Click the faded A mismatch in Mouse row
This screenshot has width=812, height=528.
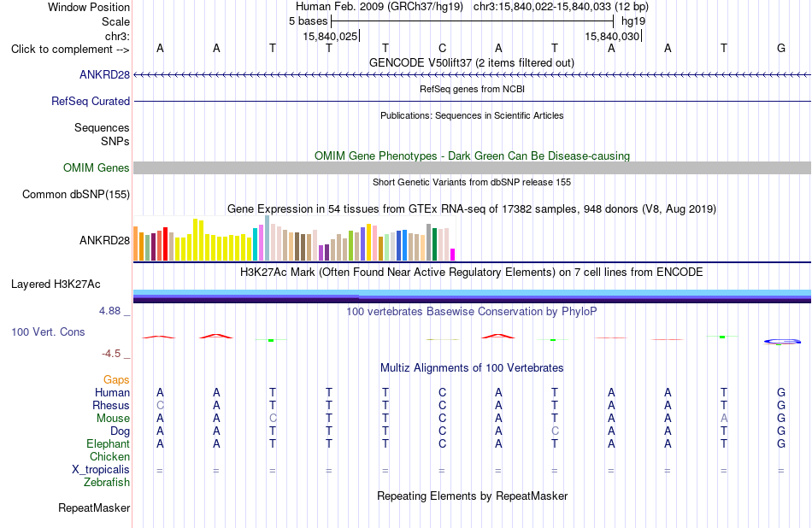coord(724,419)
